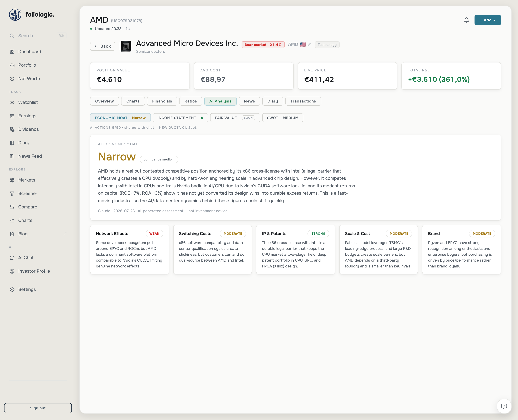Open Investor Profile page
The image size is (518, 420).
click(34, 271)
